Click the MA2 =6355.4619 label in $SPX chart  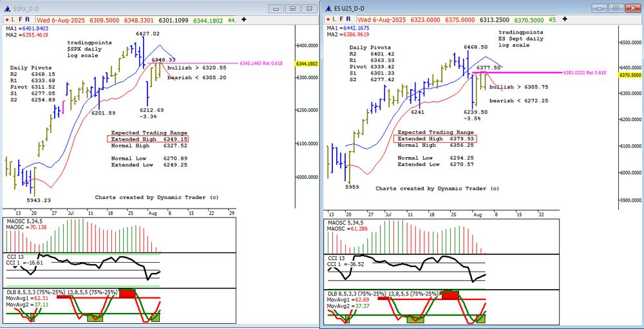[x=27, y=35]
